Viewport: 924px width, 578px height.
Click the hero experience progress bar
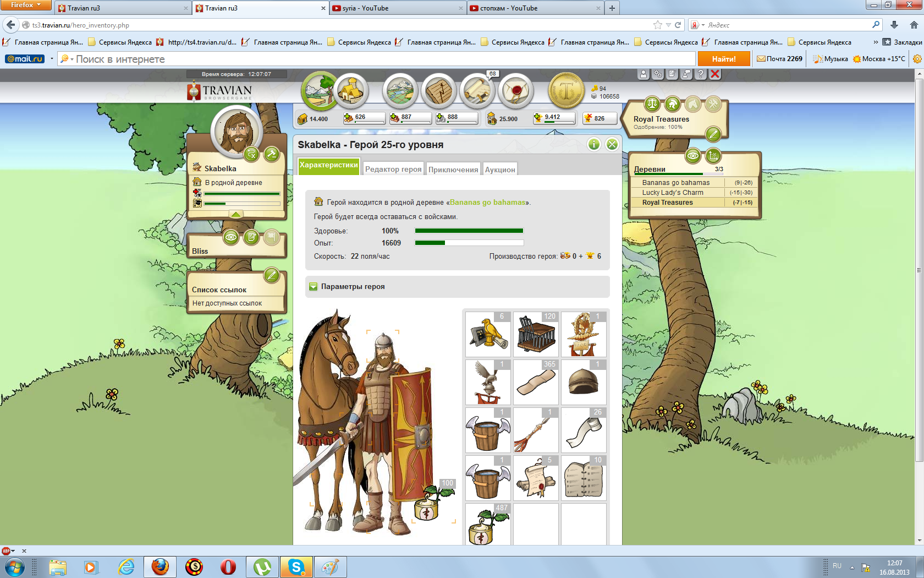click(x=469, y=243)
